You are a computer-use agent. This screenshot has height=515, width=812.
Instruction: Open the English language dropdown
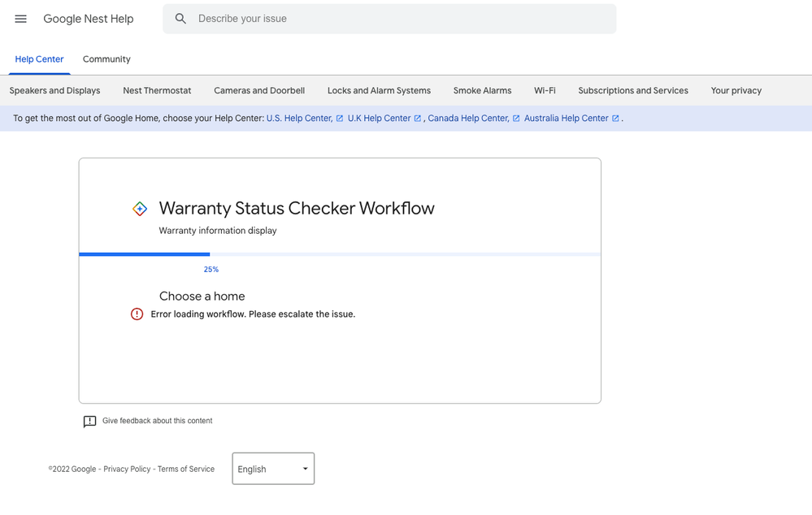[273, 469]
